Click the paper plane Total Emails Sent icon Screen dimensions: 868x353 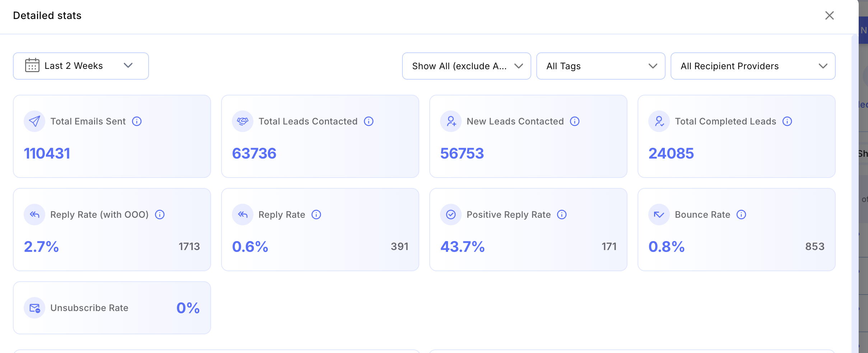[34, 121]
